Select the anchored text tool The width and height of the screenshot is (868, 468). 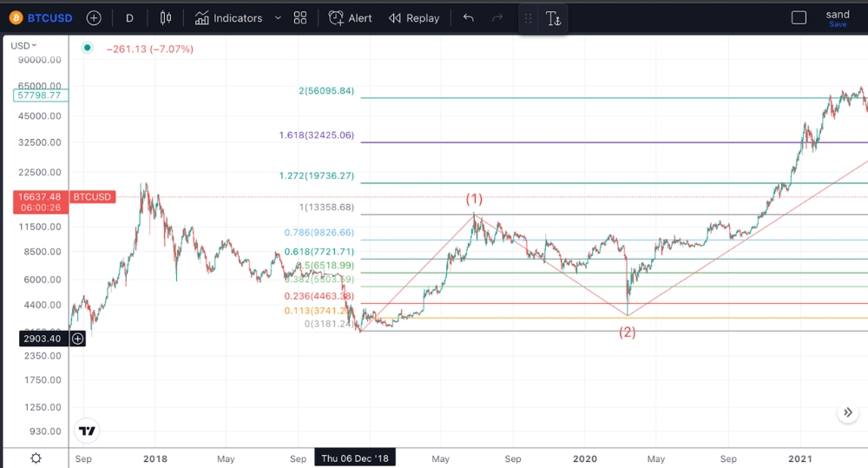(554, 19)
